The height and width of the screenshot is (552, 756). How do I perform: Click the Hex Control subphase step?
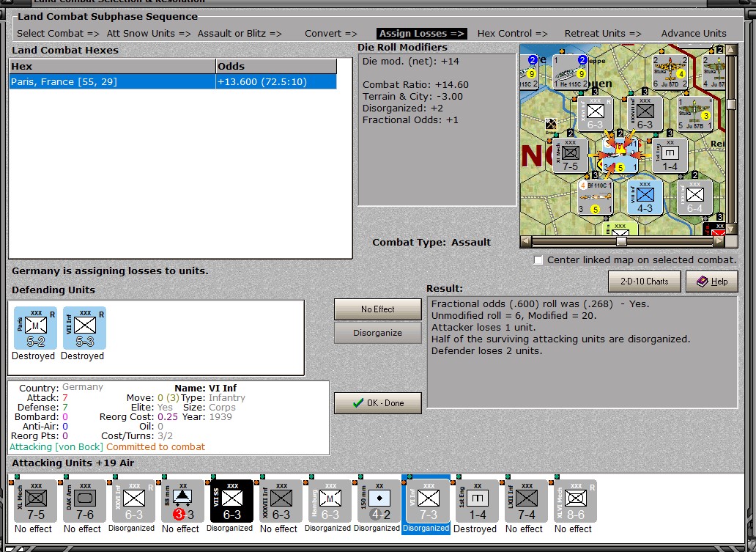pos(513,33)
